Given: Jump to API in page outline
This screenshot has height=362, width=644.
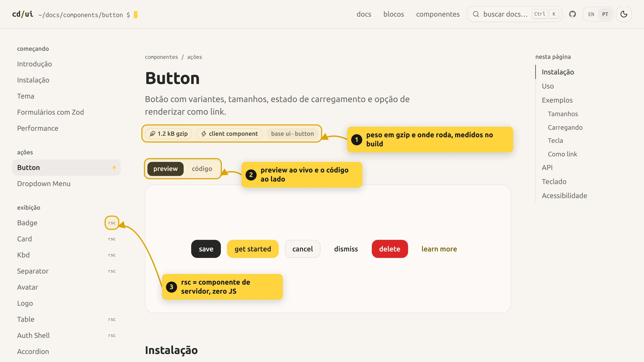Looking at the screenshot, I should pos(547,167).
